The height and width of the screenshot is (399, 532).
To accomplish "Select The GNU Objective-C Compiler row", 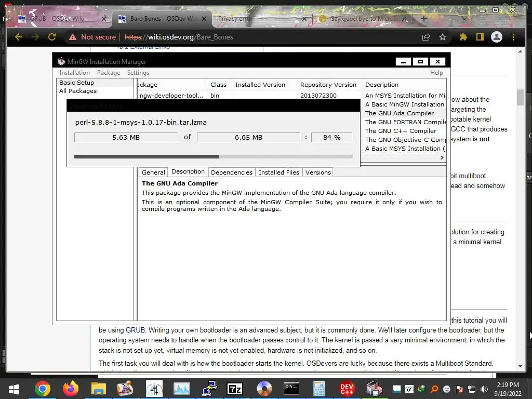I will click(x=403, y=140).
